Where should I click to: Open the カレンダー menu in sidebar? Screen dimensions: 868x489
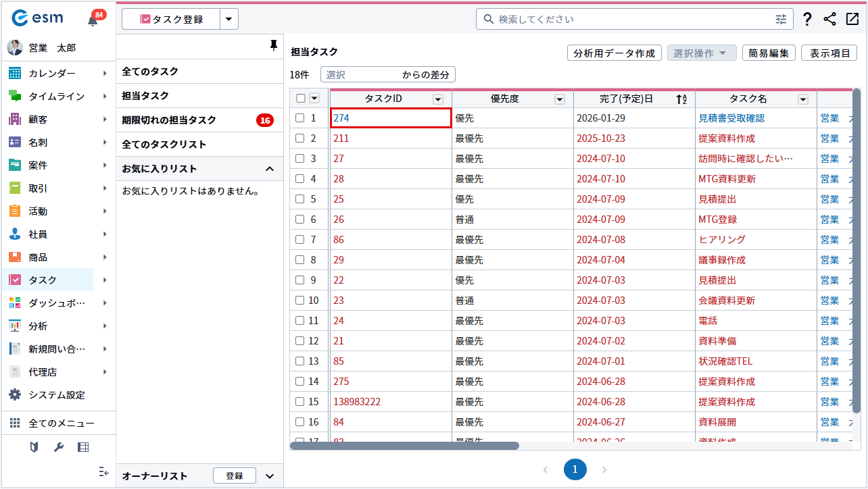[x=52, y=73]
